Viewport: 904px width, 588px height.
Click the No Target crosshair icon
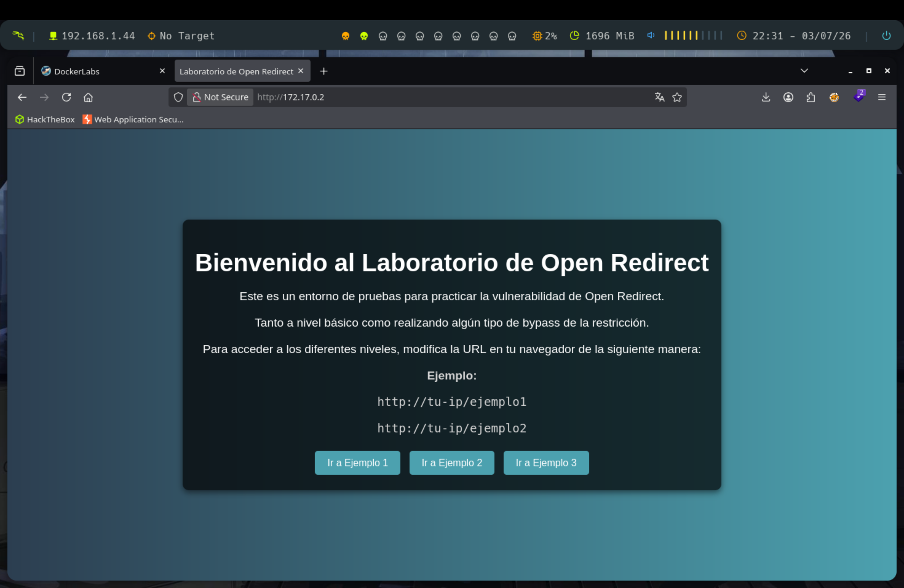[152, 36]
